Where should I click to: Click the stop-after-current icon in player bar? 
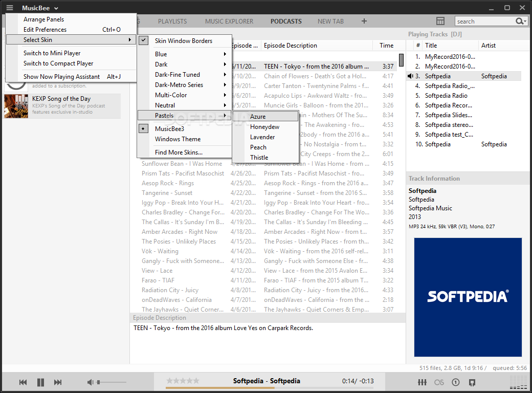(472, 382)
